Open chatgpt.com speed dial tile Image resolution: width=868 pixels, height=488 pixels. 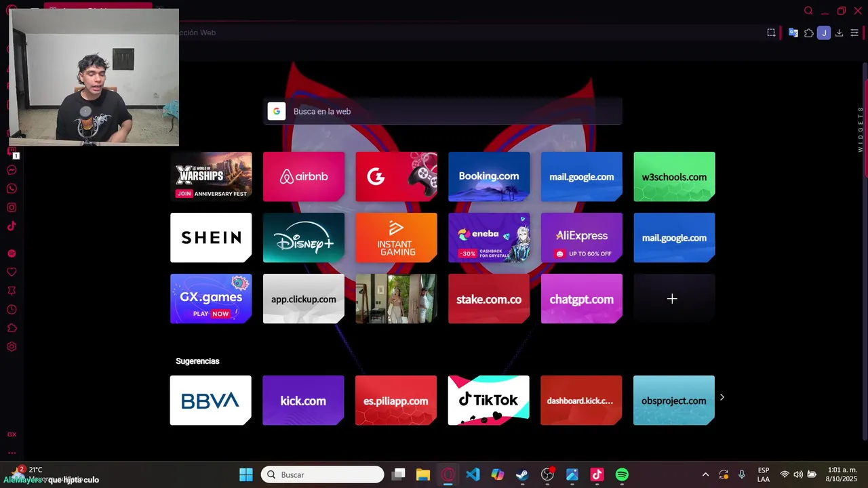pyautogui.click(x=581, y=298)
